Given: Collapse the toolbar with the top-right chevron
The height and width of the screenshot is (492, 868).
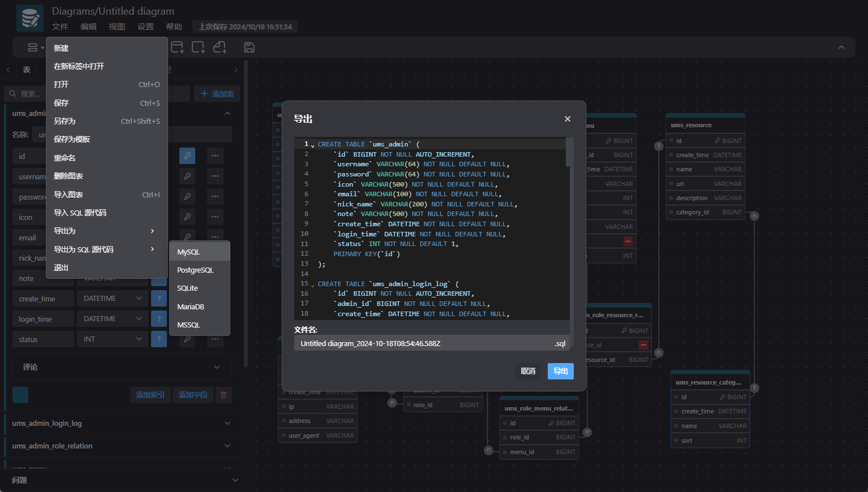Looking at the screenshot, I should [841, 48].
